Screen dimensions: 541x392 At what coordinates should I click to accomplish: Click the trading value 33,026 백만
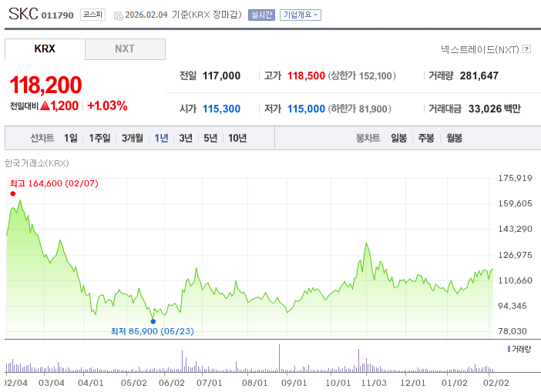[x=495, y=109]
